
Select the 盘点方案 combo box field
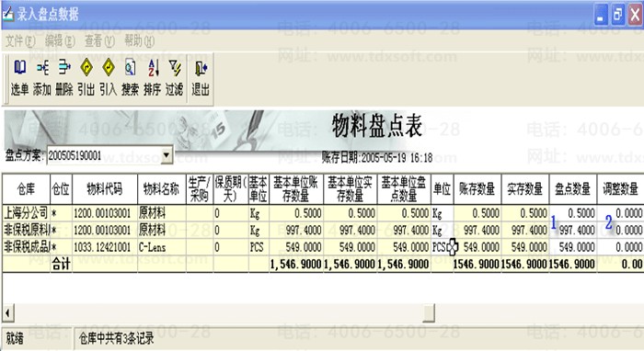110,155
